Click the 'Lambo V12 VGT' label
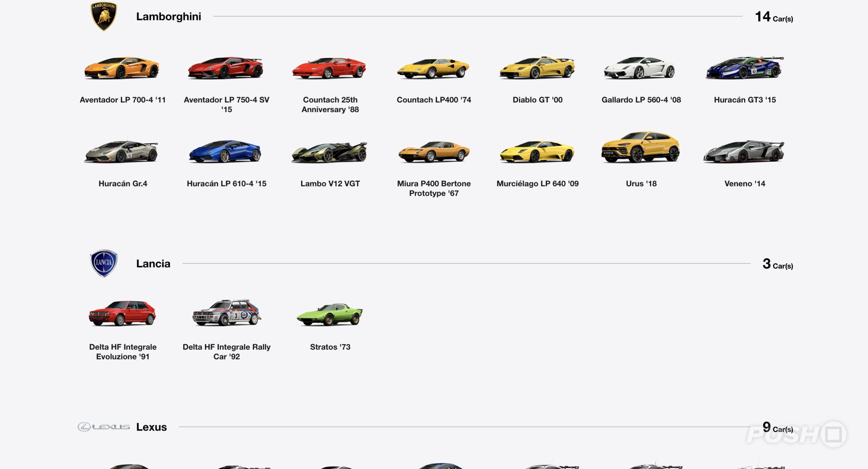868x469 pixels. pyautogui.click(x=330, y=183)
